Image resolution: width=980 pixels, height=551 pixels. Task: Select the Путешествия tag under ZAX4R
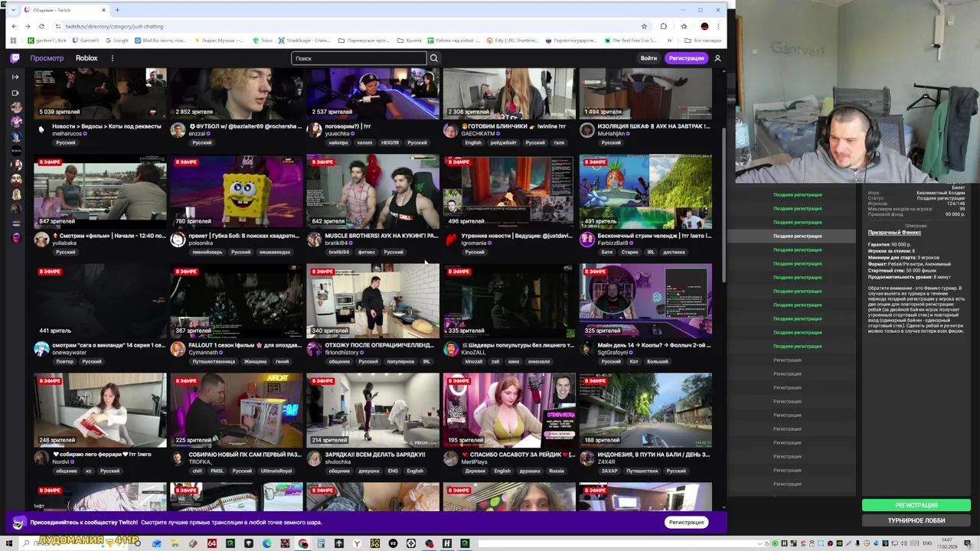(x=642, y=471)
